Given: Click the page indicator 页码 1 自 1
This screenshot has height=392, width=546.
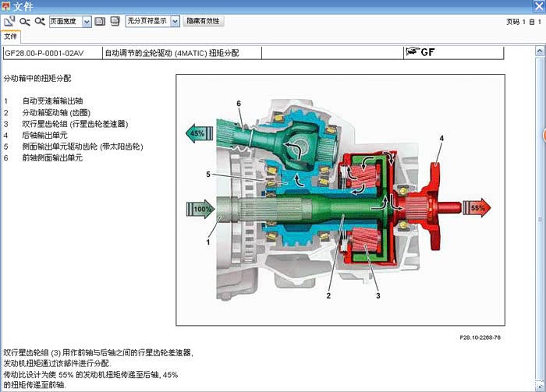Looking at the screenshot, I should [523, 22].
